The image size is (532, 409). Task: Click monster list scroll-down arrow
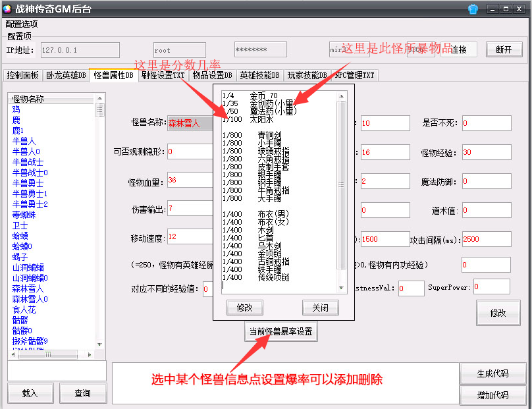(x=100, y=344)
